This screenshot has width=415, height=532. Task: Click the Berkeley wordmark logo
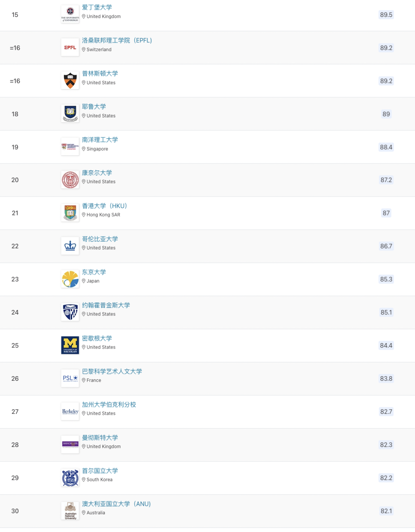[x=70, y=412]
